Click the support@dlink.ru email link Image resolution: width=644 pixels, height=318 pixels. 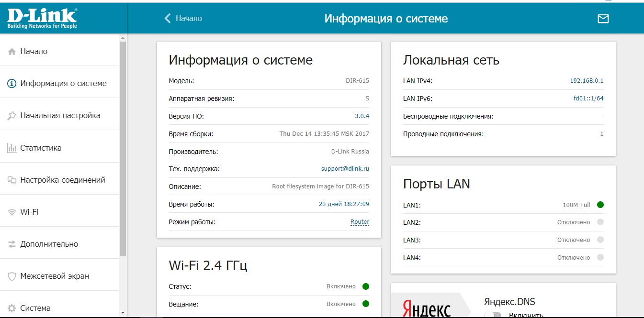tap(345, 169)
